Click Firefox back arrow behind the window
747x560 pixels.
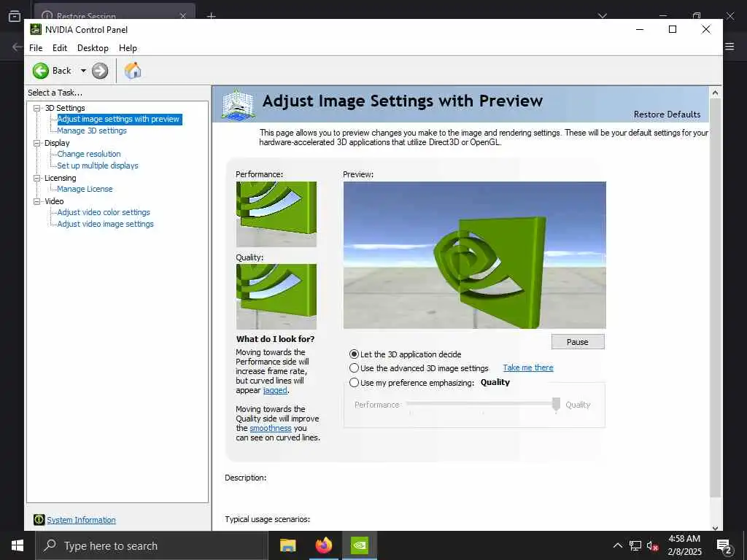click(x=18, y=47)
